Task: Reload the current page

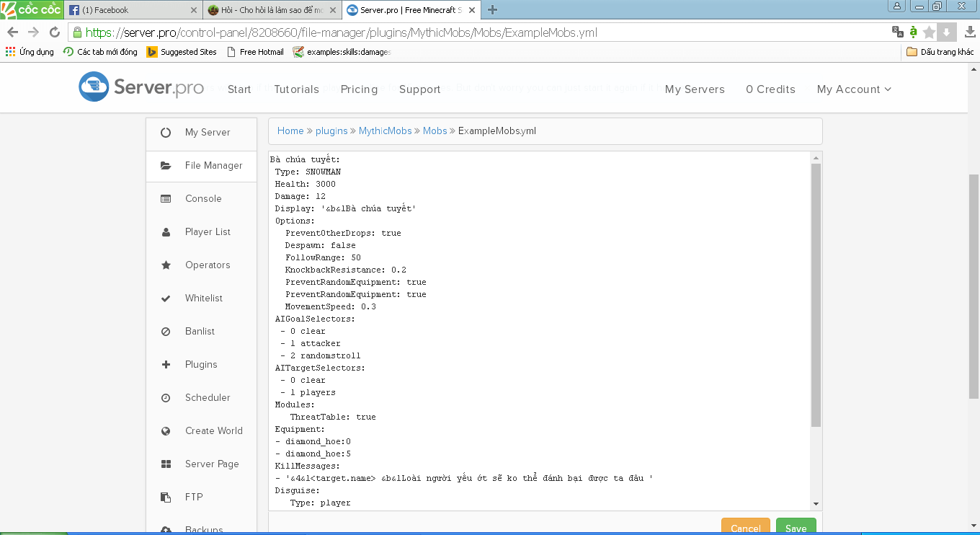Action: coord(54,32)
